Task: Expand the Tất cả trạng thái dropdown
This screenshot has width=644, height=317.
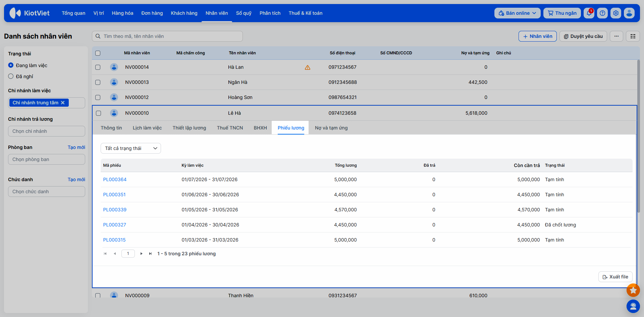Action: pos(131,148)
